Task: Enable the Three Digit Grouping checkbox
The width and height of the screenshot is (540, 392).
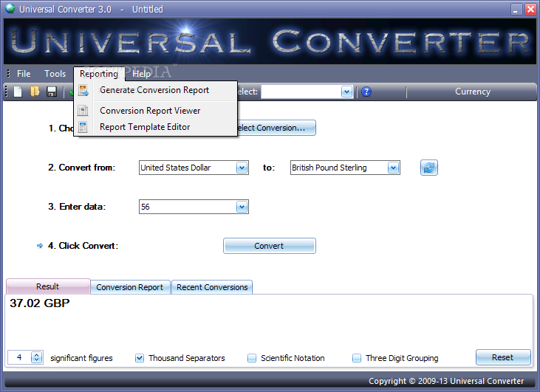Action: [357, 358]
